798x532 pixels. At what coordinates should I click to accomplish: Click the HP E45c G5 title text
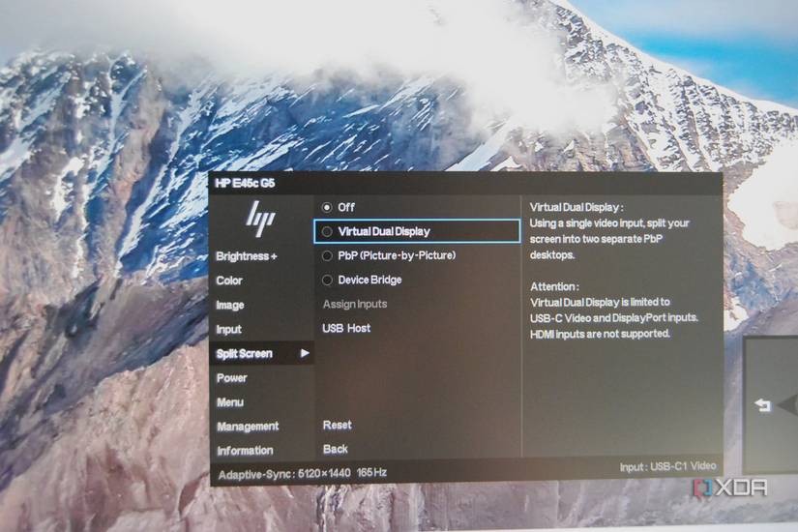(x=245, y=183)
